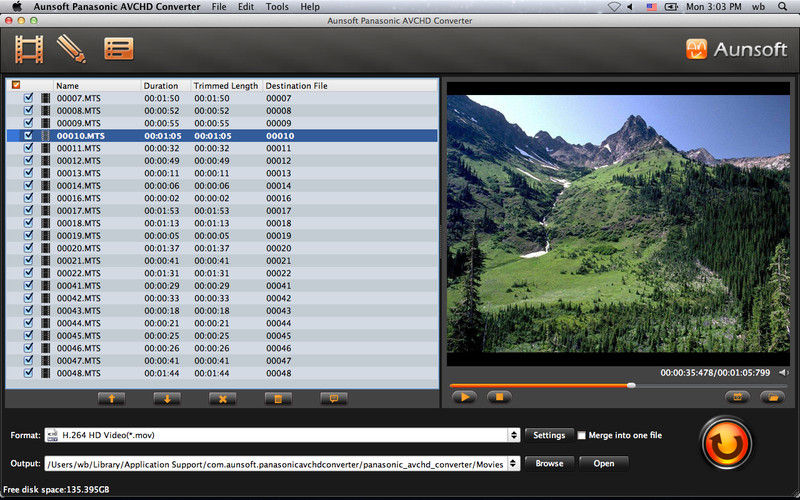Open the snapshot folder icon

click(x=772, y=397)
